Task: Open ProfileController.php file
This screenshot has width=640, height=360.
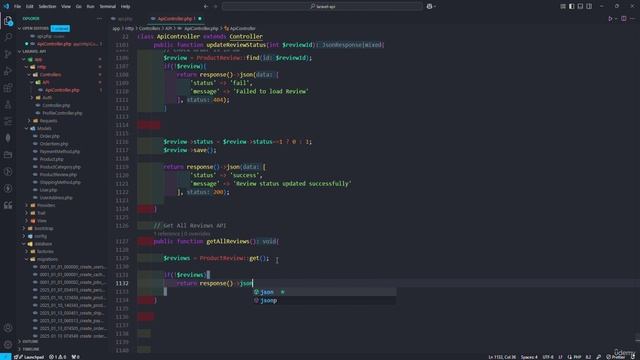Action: click(x=62, y=113)
